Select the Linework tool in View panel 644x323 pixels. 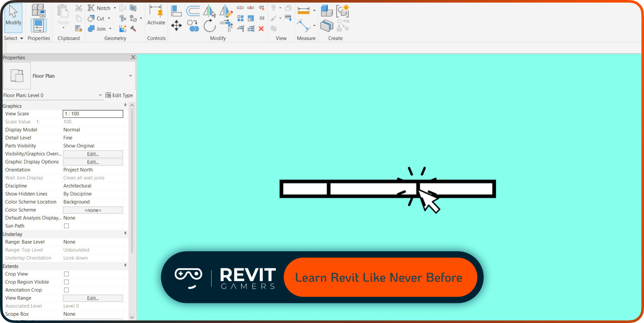[x=288, y=18]
